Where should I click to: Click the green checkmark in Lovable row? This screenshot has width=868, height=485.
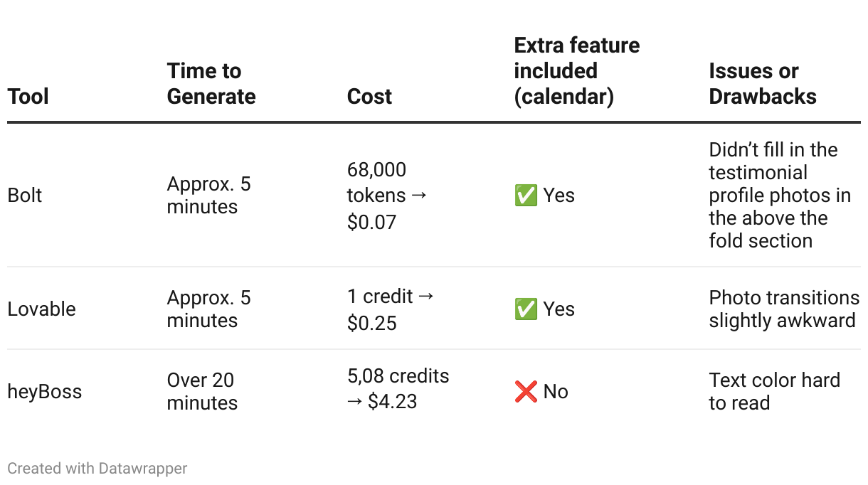tap(526, 309)
